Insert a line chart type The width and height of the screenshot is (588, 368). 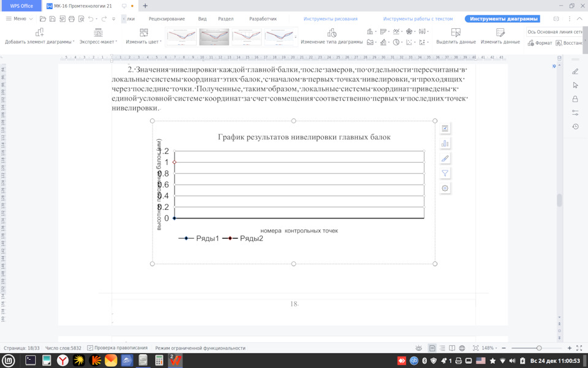[397, 31]
